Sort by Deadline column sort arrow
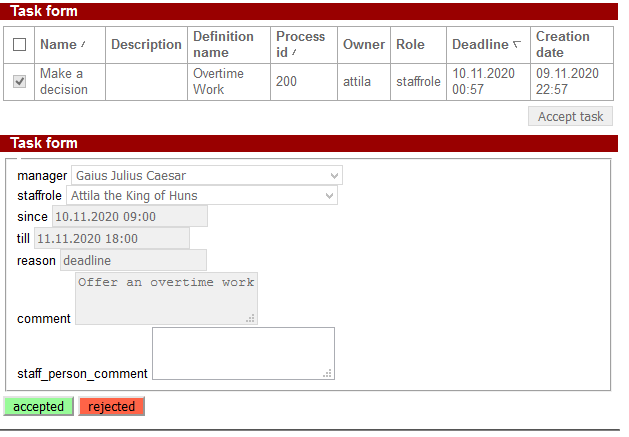 point(516,45)
